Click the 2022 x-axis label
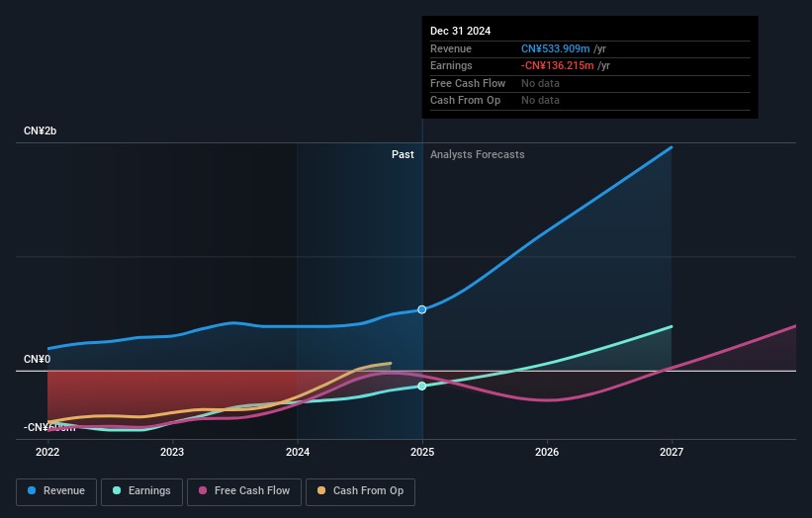Viewport: 812px width, 518px height. pyautogui.click(x=47, y=452)
